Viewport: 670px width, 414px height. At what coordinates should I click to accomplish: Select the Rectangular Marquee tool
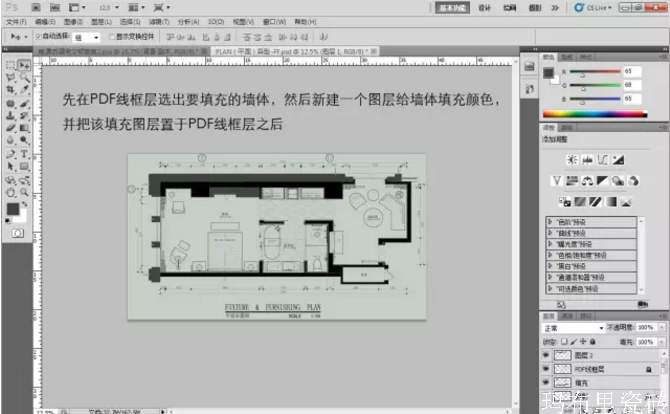point(10,65)
